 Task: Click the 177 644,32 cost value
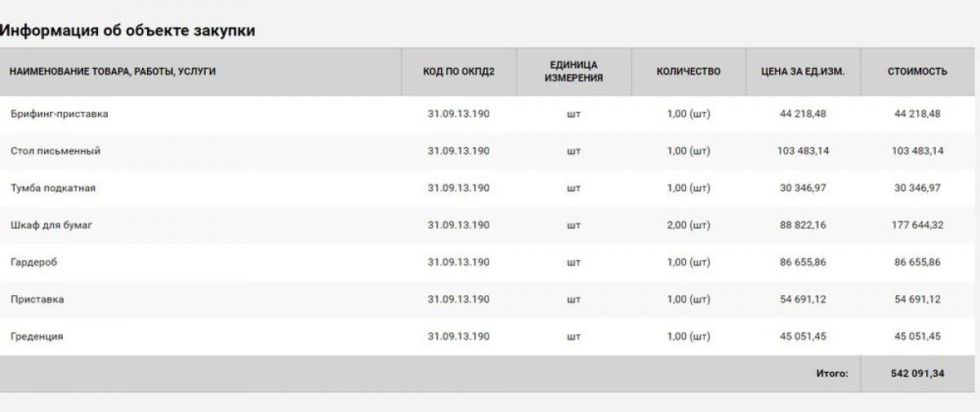coord(917,225)
